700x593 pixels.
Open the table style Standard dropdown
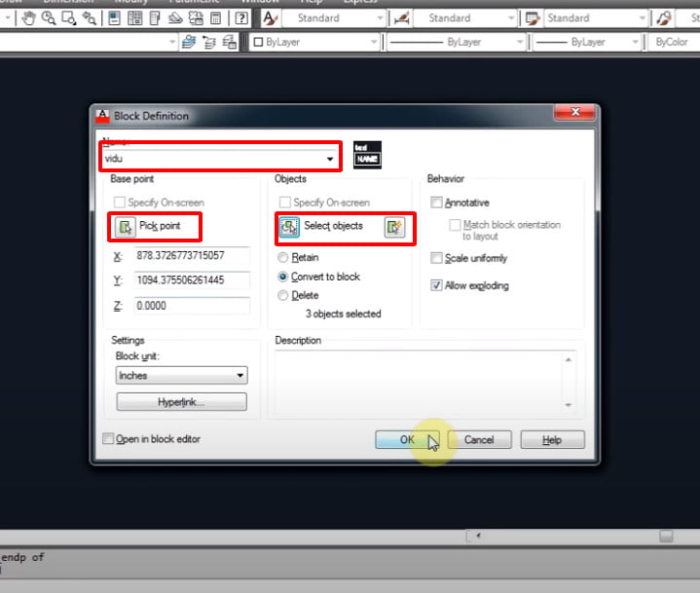[596, 19]
